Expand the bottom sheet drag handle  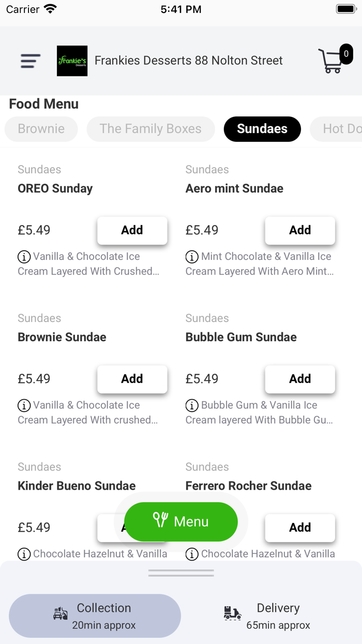[181, 573]
